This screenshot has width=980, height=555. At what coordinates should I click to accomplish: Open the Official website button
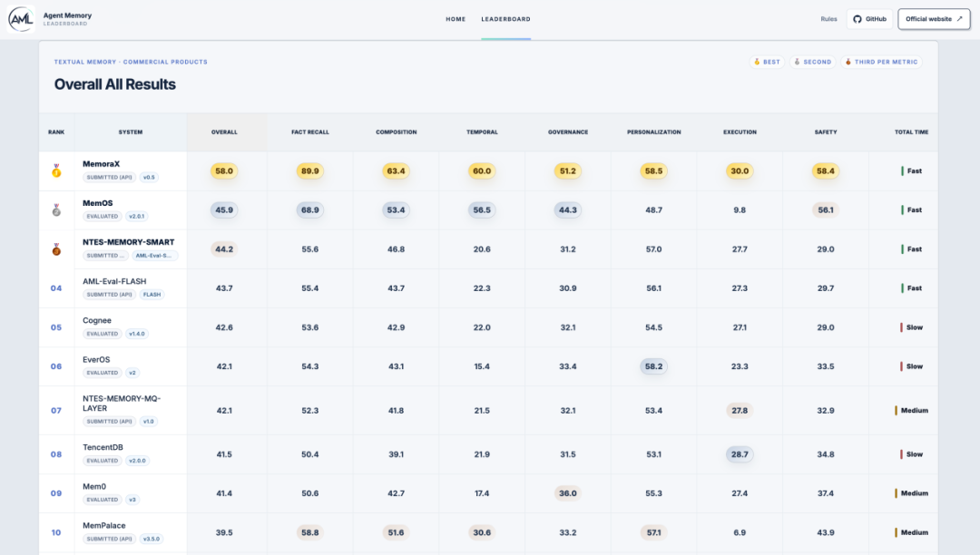tap(934, 19)
